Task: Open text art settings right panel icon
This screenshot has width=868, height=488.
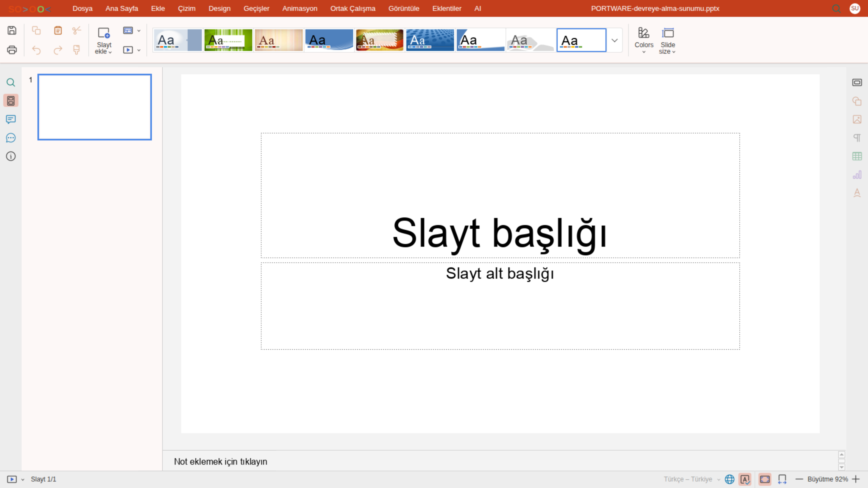Action: pyautogui.click(x=857, y=193)
